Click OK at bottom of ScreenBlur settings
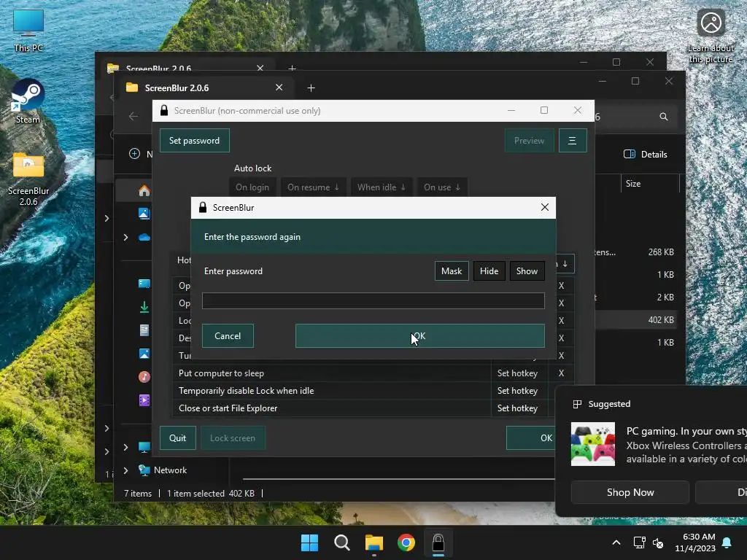 [531, 438]
